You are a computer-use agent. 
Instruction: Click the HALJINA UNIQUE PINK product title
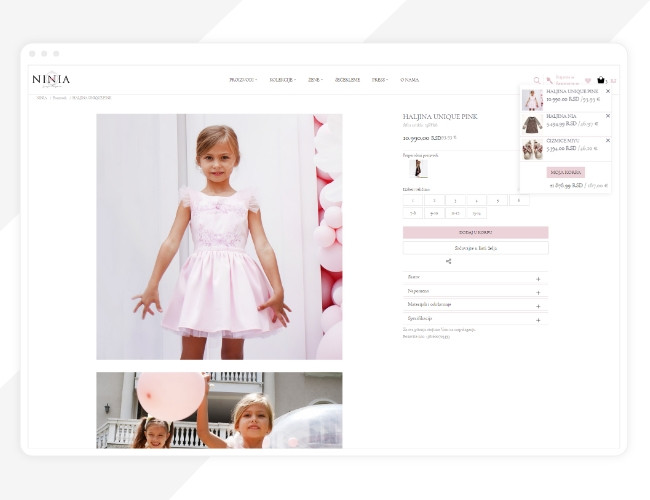point(440,117)
